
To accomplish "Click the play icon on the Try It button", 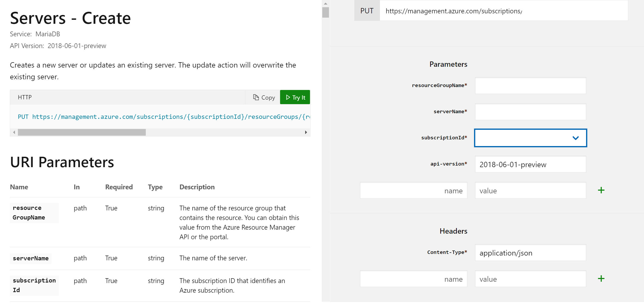I will 289,97.
